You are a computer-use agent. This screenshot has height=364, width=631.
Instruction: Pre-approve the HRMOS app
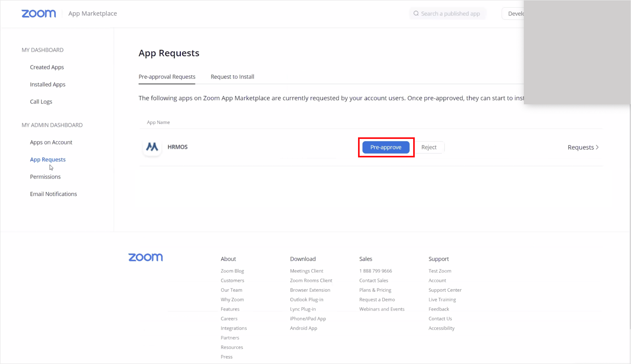[x=386, y=147]
